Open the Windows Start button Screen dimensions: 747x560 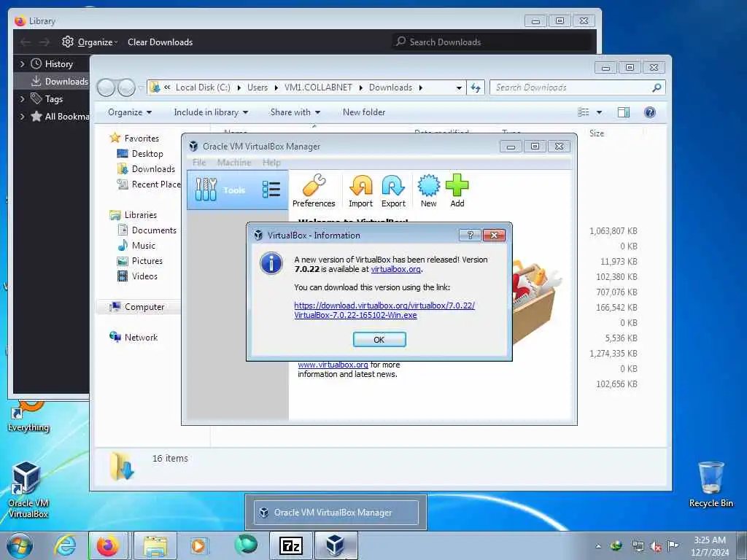click(20, 546)
